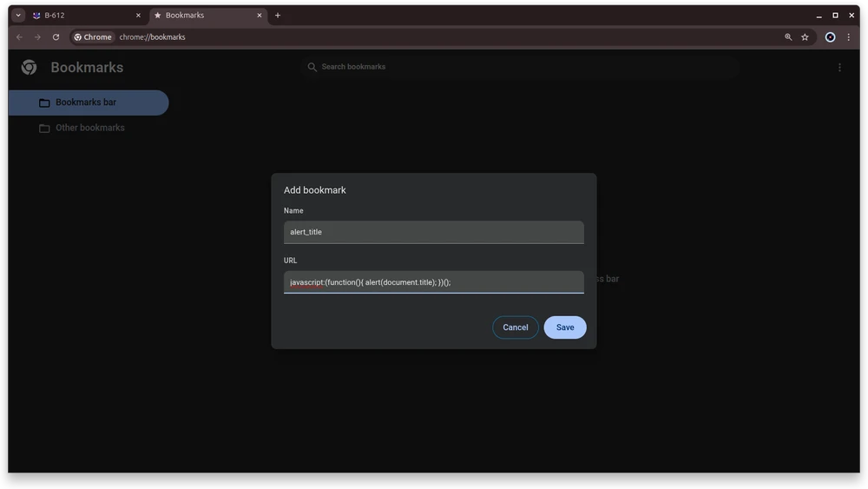Viewport: 868px width, 489px height.
Task: Reload the current page
Action: (x=56, y=37)
